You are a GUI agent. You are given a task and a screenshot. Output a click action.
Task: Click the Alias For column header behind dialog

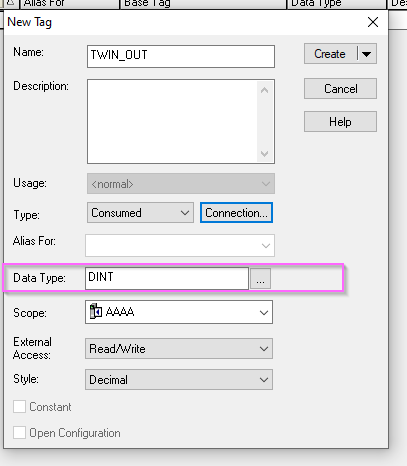[x=70, y=4]
